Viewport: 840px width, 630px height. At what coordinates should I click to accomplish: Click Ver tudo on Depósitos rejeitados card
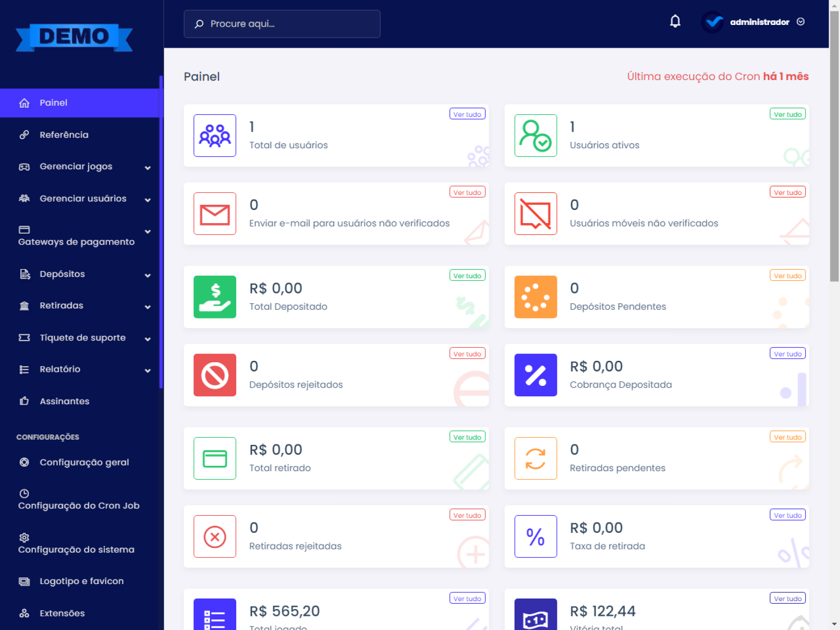[467, 353]
